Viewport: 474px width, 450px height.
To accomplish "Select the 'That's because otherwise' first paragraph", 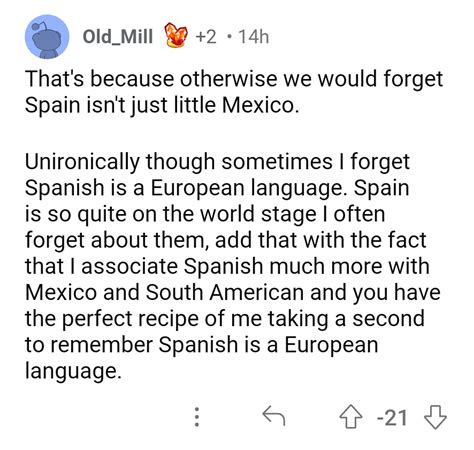I will click(234, 92).
